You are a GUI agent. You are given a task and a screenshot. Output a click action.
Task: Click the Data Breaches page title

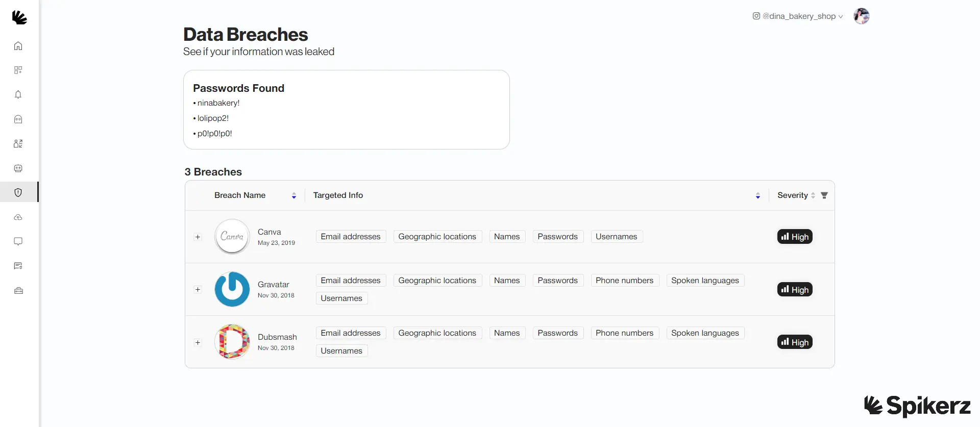coord(246,35)
